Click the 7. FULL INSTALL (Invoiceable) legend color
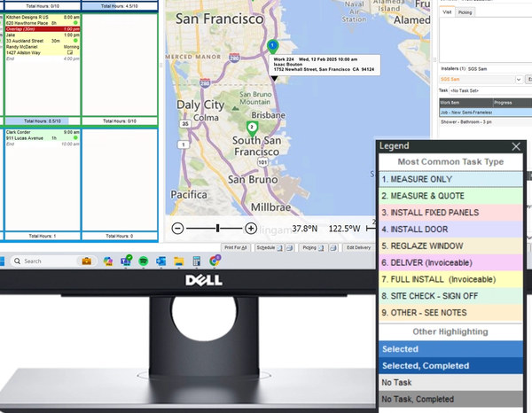The width and height of the screenshot is (532, 413). 450,279
